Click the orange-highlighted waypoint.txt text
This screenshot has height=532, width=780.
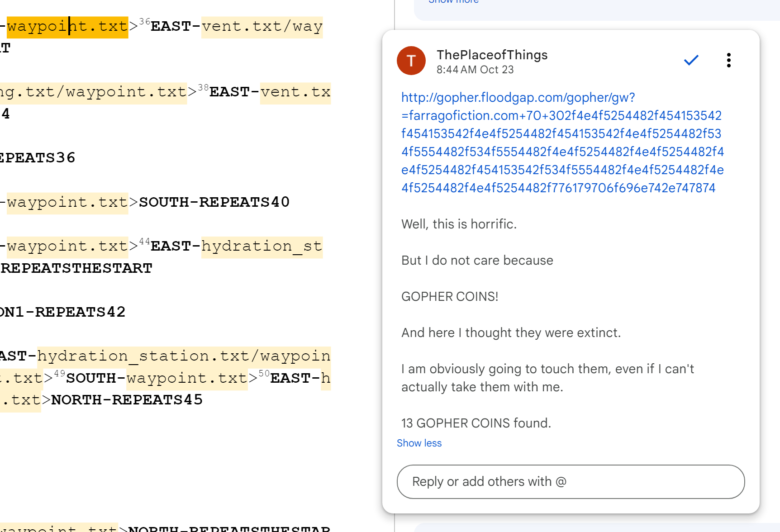click(x=68, y=26)
